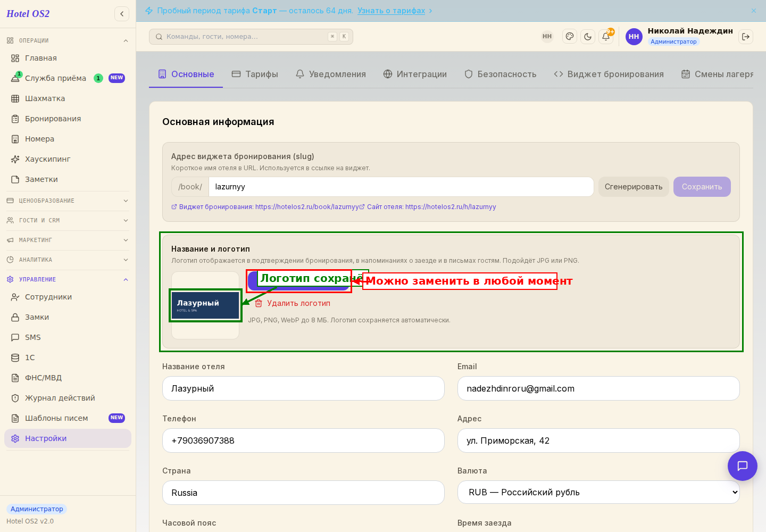Expand the ЦЕНООБРАЗОВАНИЕ section
766x532 pixels.
tap(68, 201)
